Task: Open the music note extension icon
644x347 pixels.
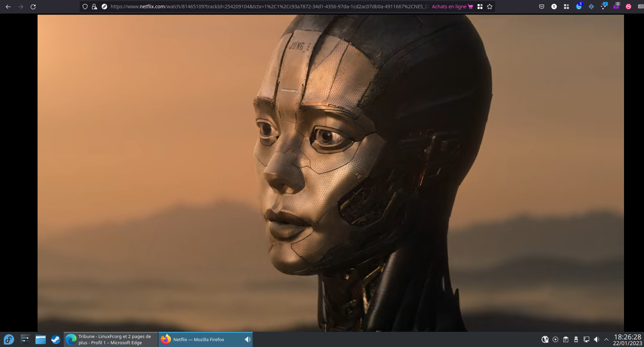Action: (604, 6)
